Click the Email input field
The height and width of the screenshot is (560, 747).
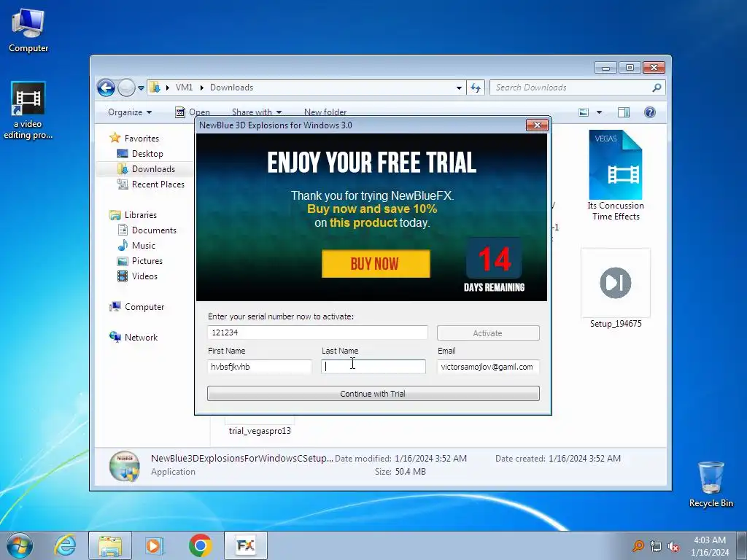488,367
